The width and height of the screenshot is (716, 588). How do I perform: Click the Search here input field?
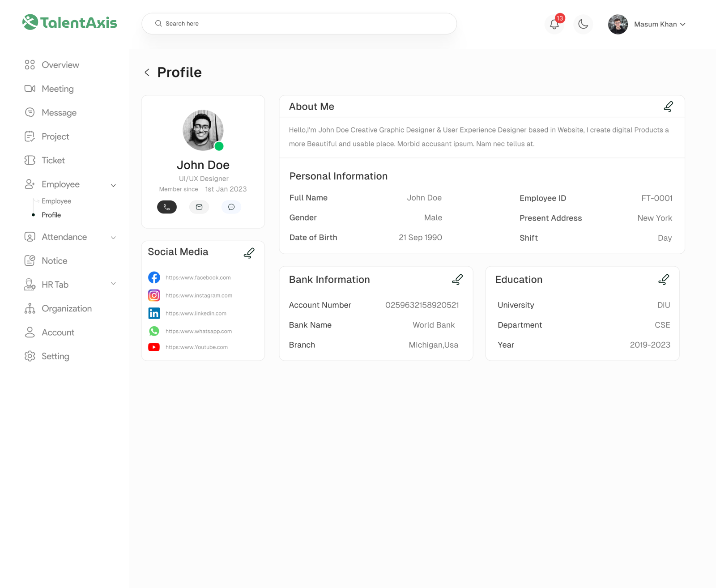(299, 24)
